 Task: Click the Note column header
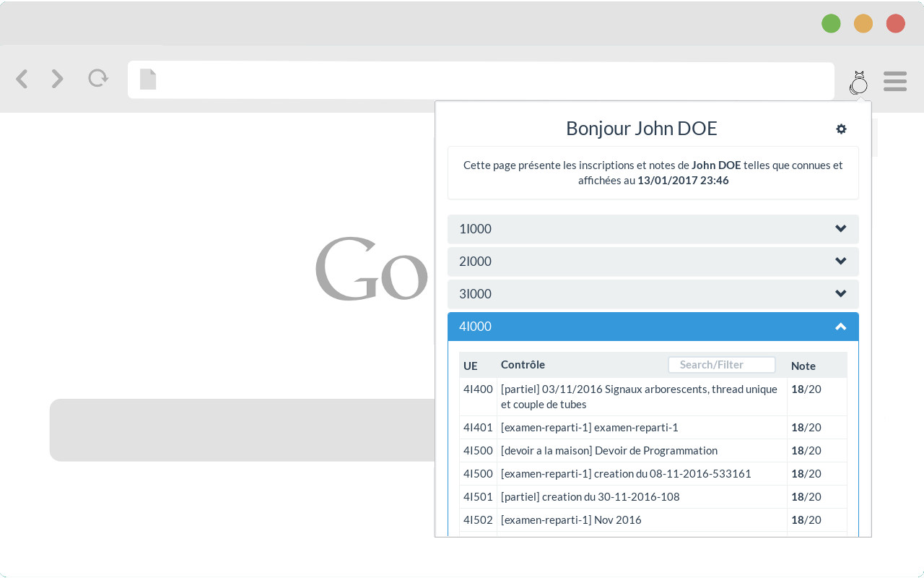(x=803, y=366)
